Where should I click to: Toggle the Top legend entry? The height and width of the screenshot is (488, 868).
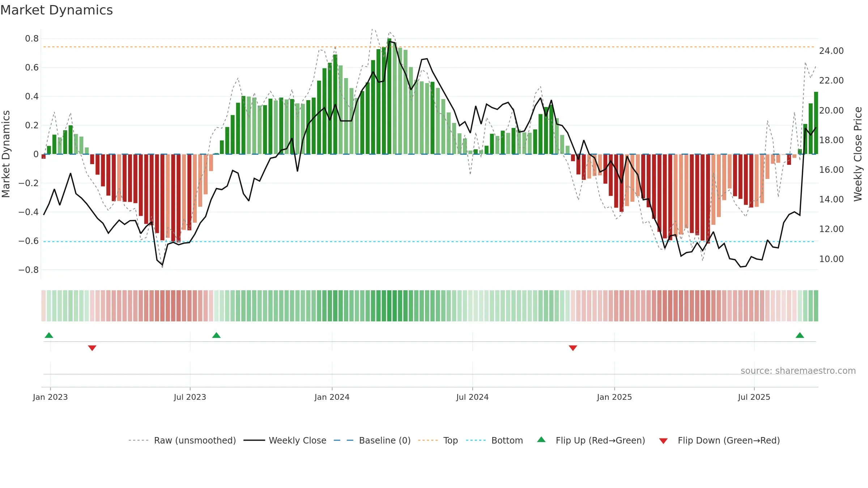438,440
